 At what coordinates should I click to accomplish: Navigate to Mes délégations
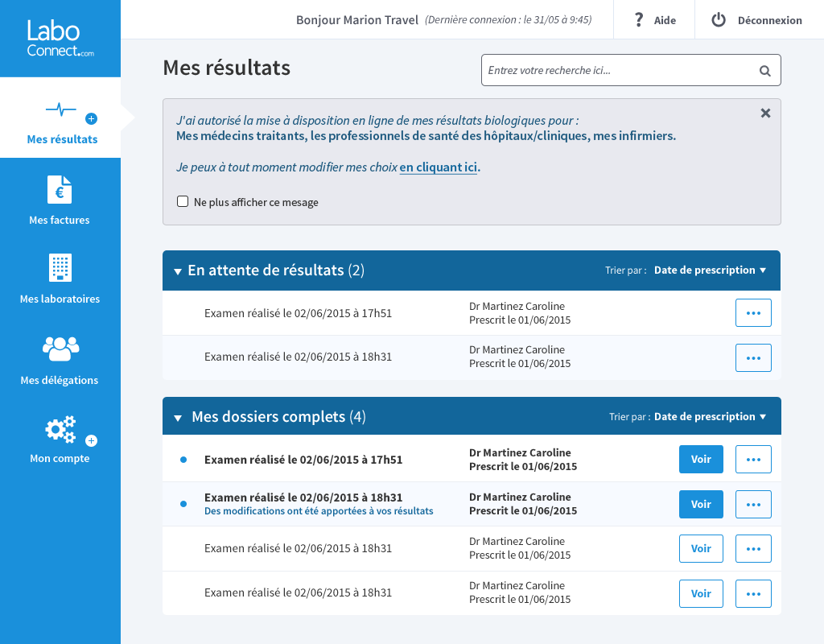pos(59,379)
